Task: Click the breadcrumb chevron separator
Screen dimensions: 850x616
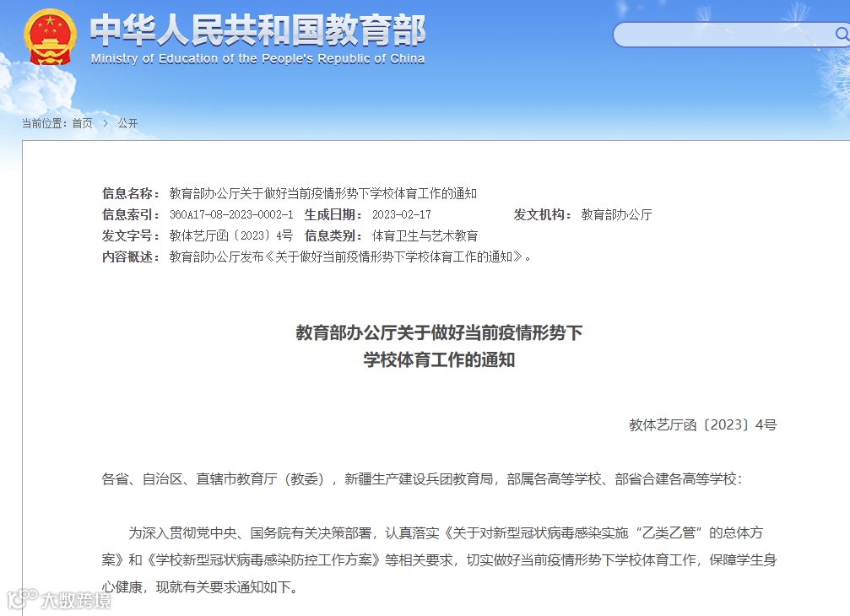Action: (106, 123)
